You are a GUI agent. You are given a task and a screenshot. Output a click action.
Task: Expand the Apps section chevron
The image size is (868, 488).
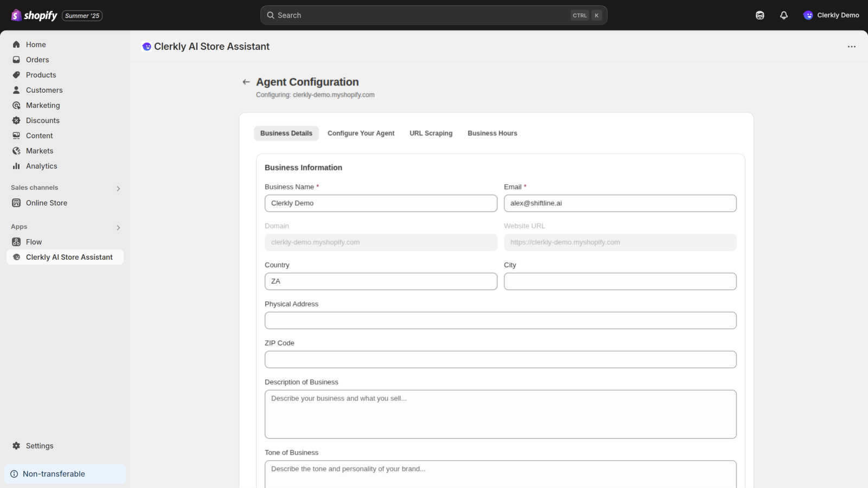click(x=118, y=228)
